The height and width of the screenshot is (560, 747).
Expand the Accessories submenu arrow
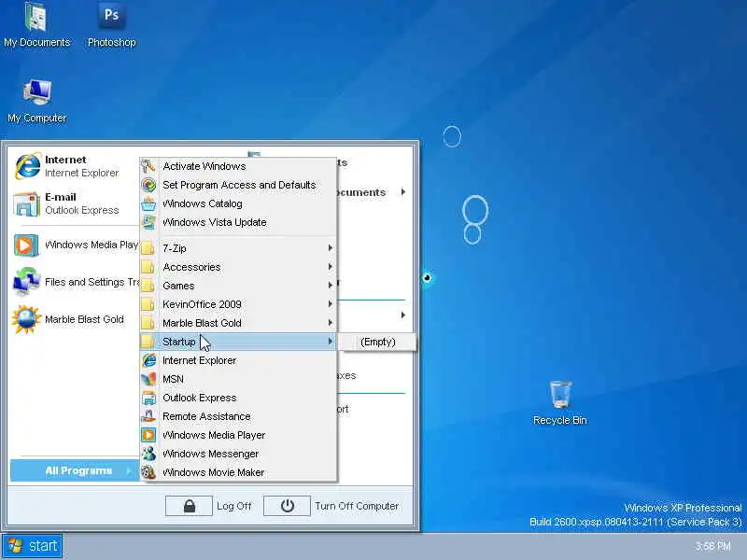[x=330, y=267]
